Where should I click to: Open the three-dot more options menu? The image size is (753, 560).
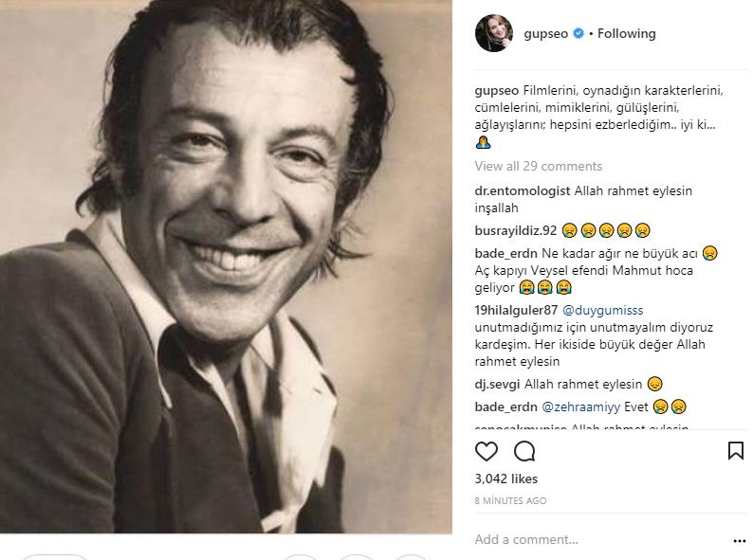point(739,540)
